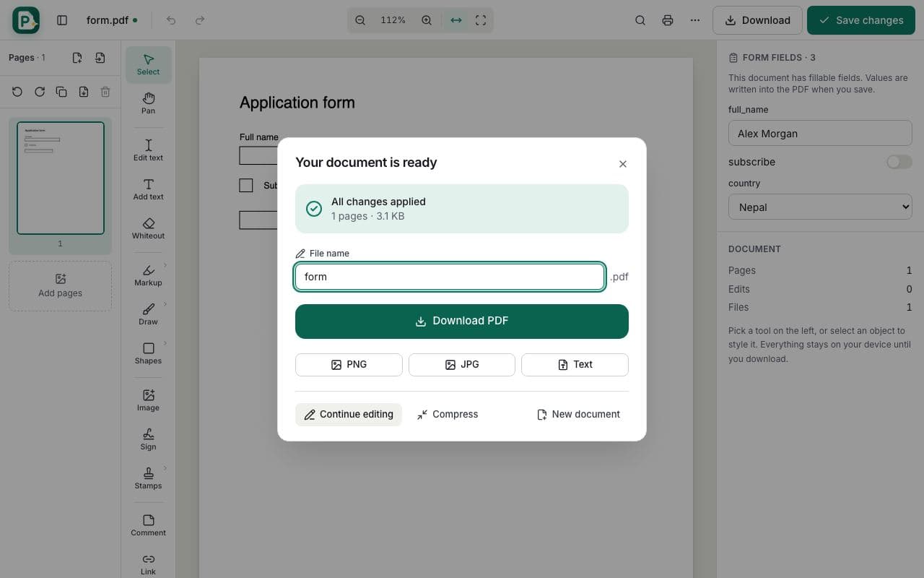The width and height of the screenshot is (924, 578).
Task: Click the All changes applied status
Action: (462, 209)
